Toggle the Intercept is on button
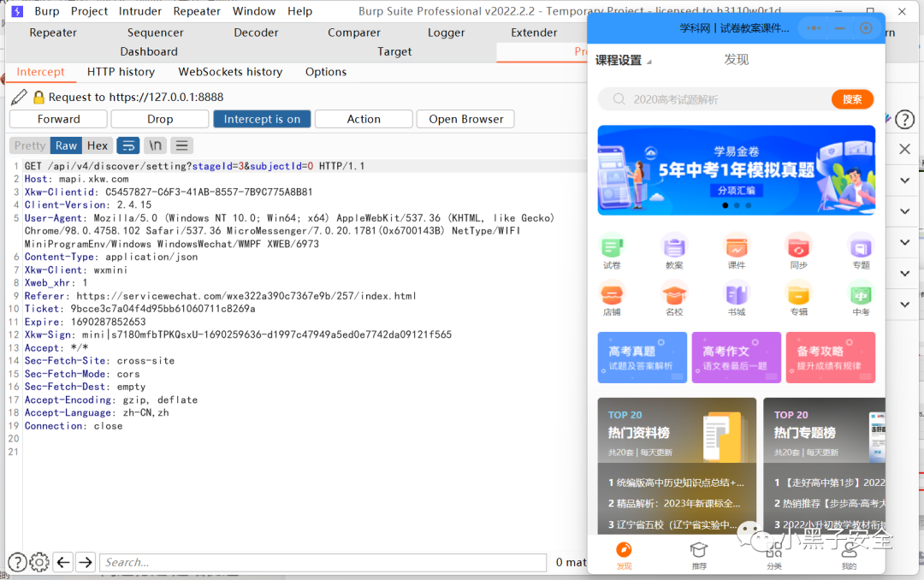 click(262, 119)
